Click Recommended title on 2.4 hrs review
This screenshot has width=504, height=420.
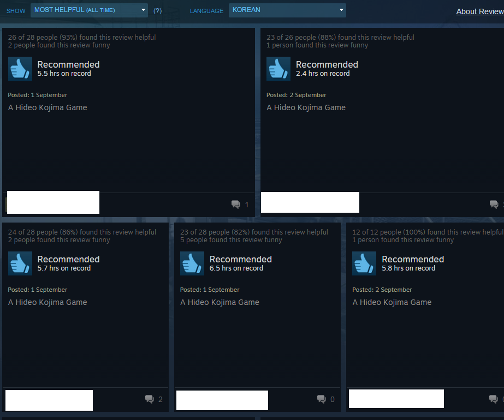pos(327,64)
